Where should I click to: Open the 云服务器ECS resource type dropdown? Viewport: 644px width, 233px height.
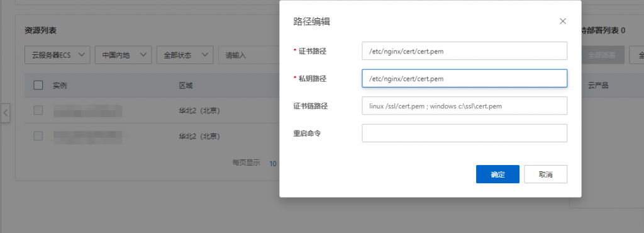[57, 55]
